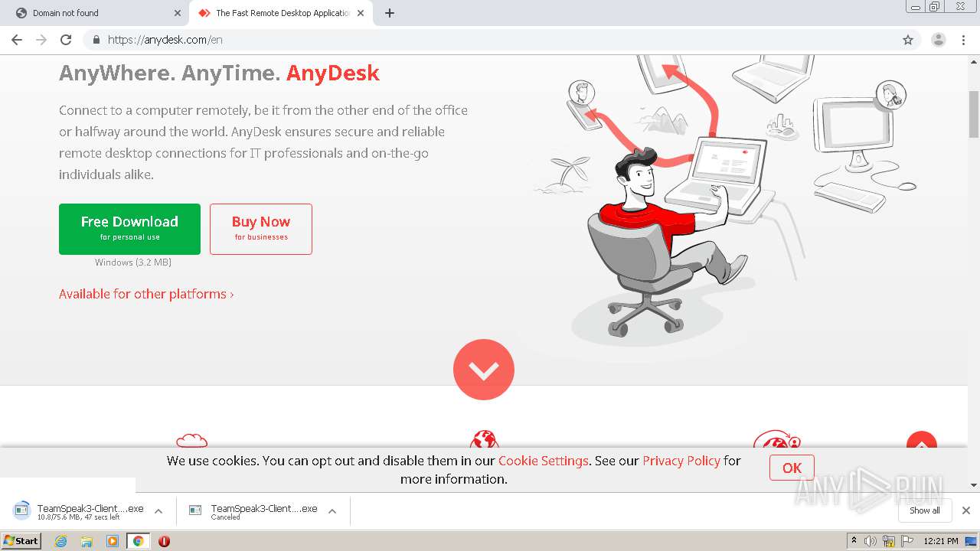Open the media player taskbar icon

(x=113, y=541)
